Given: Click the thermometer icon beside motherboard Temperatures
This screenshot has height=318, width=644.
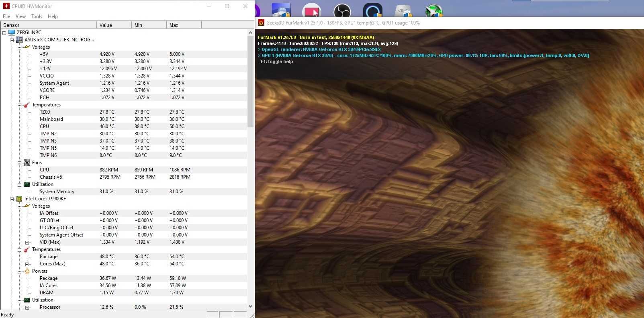Looking at the screenshot, I should [27, 105].
